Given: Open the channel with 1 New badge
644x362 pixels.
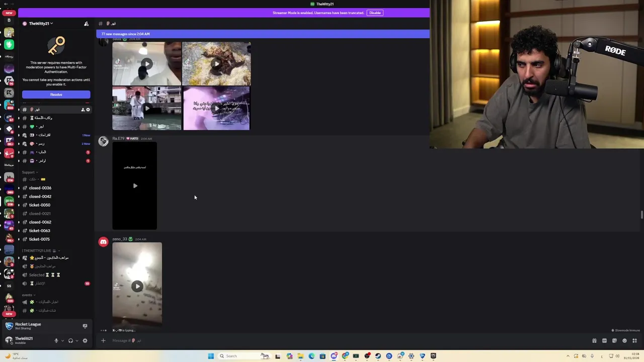Looking at the screenshot, I should pyautogui.click(x=55, y=135).
